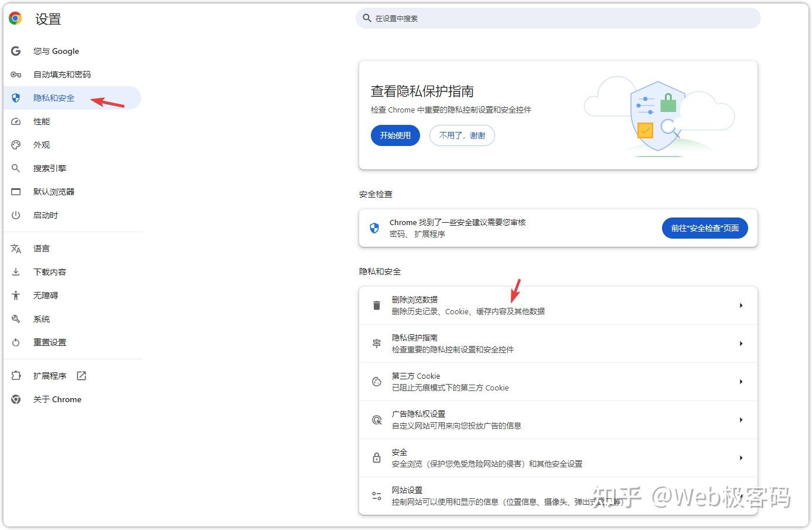Expand 安全 row arrow
The image size is (812, 530).
741,458
